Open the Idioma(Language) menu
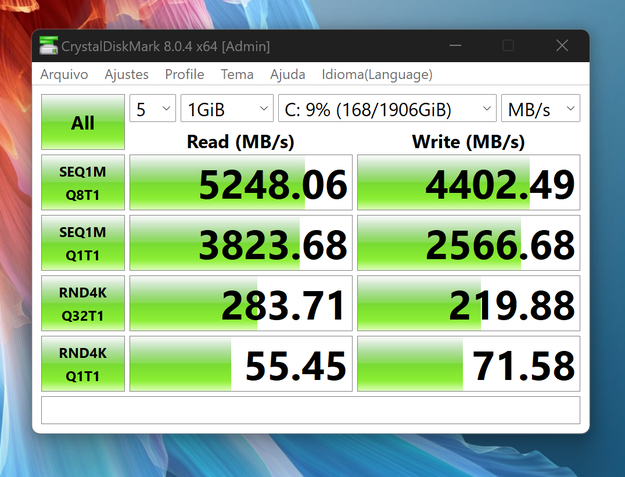 tap(377, 75)
